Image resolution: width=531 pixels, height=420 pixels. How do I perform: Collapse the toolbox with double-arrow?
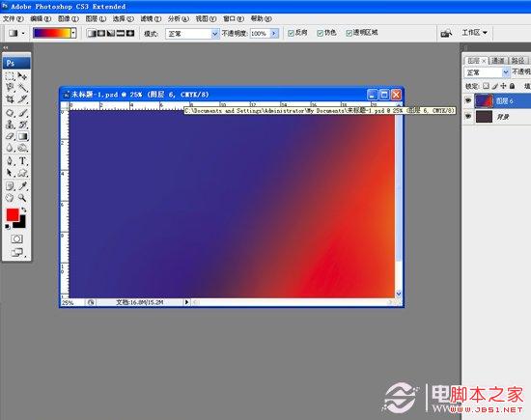coord(6,47)
